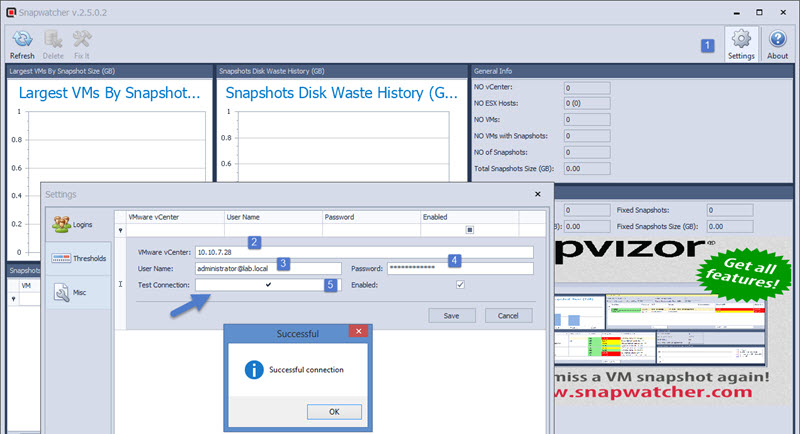The height and width of the screenshot is (434, 800).
Task: Click the Total Snapshots Size value field
Action: 587,169
